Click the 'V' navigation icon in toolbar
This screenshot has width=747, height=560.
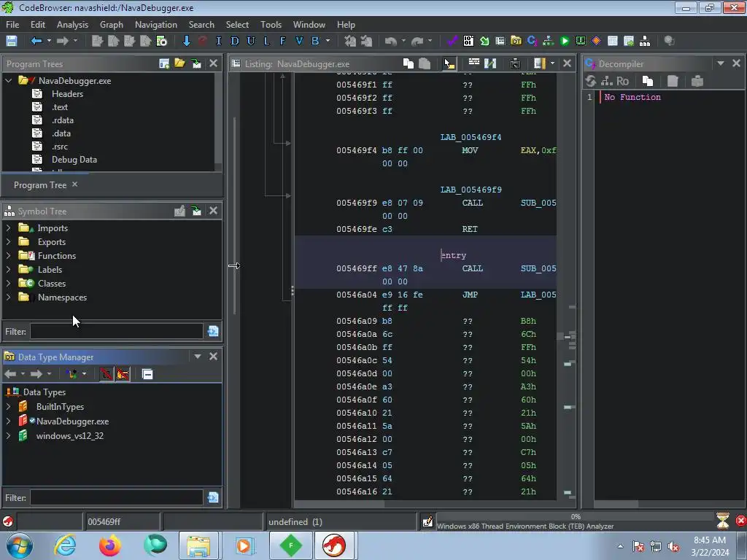coord(299,41)
